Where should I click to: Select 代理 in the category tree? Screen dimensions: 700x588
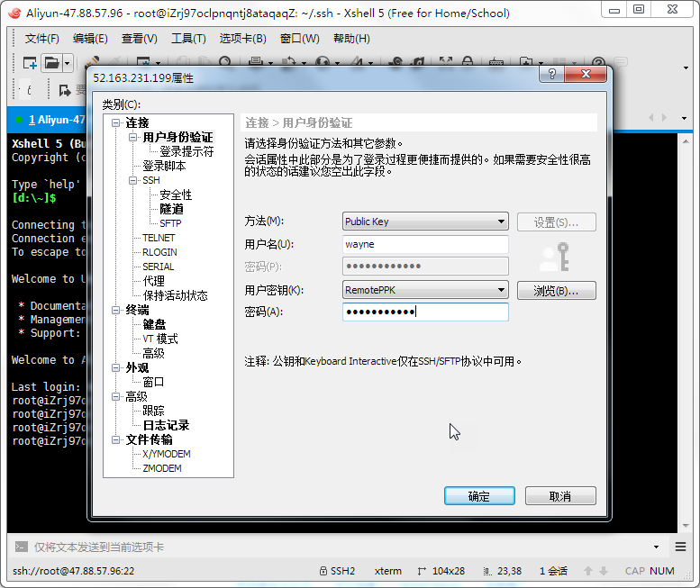pyautogui.click(x=153, y=281)
